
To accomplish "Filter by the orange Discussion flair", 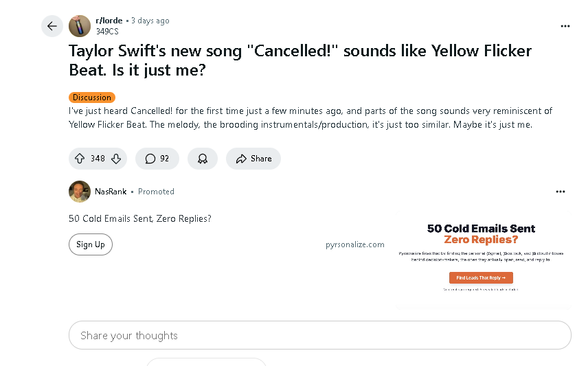I will (92, 98).
